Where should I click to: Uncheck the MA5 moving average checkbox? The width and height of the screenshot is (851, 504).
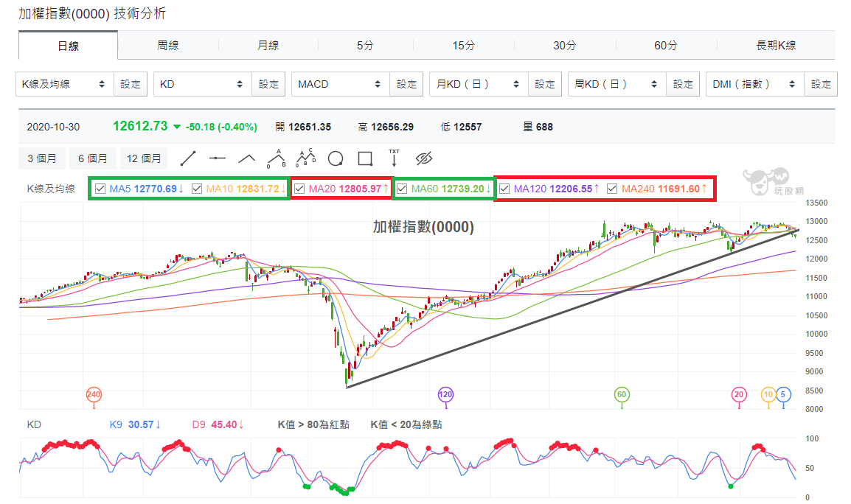point(100,189)
